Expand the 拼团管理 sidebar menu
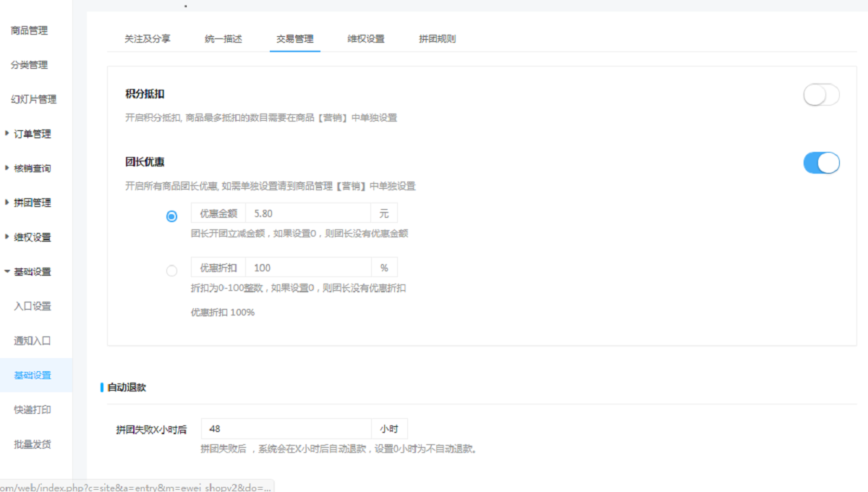 click(x=32, y=203)
